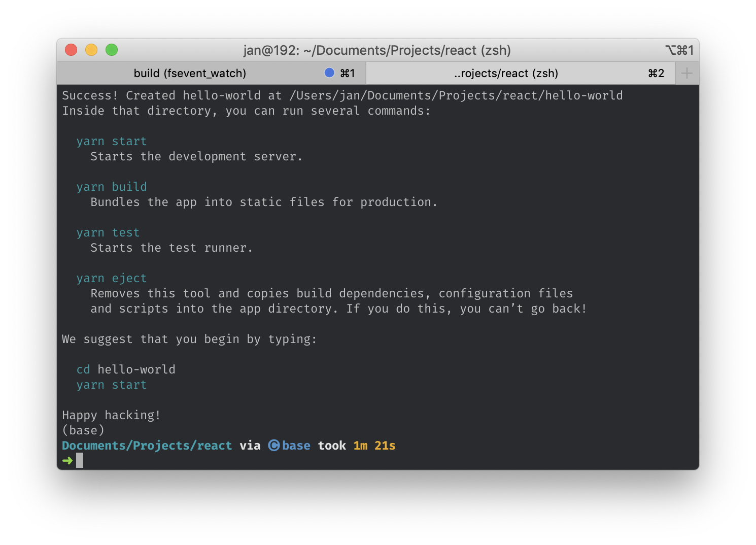Click the ⌘1 shortcut label on build tab
This screenshot has height=545, width=756.
(x=348, y=73)
